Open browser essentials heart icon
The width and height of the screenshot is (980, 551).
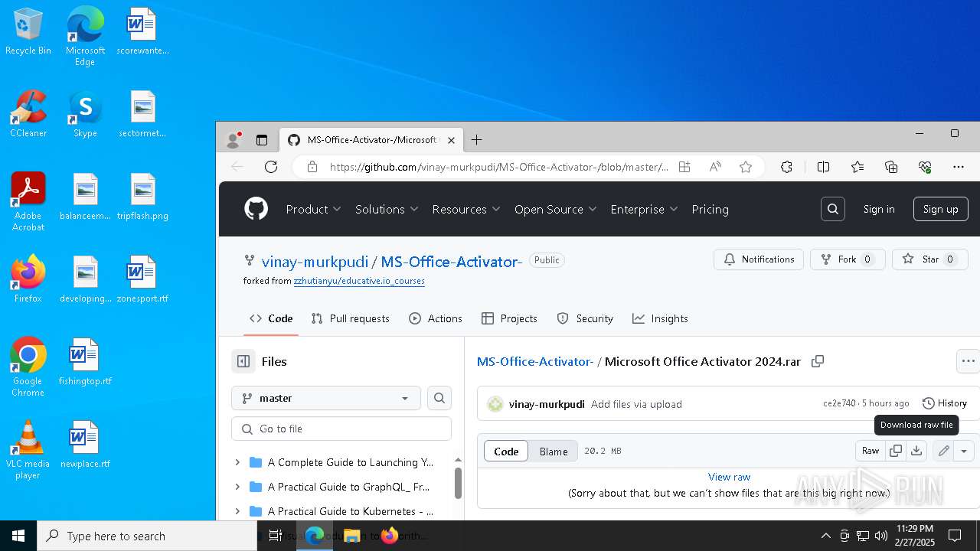(925, 167)
